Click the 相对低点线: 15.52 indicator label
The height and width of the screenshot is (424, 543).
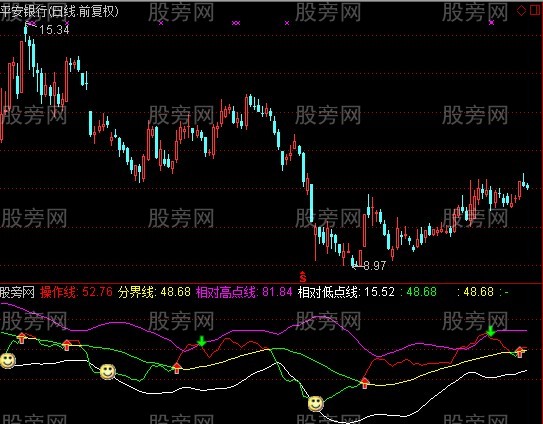346,292
